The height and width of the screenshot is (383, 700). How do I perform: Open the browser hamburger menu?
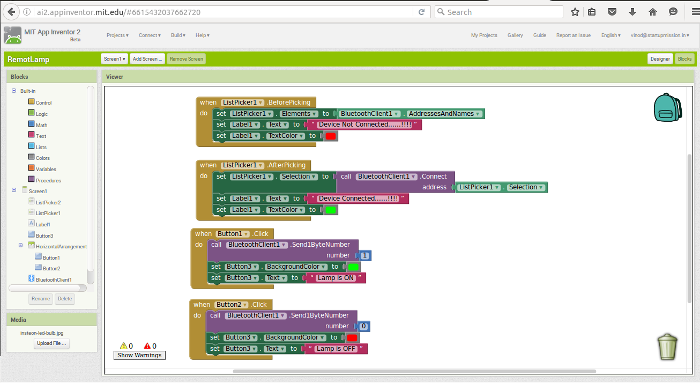click(695, 12)
